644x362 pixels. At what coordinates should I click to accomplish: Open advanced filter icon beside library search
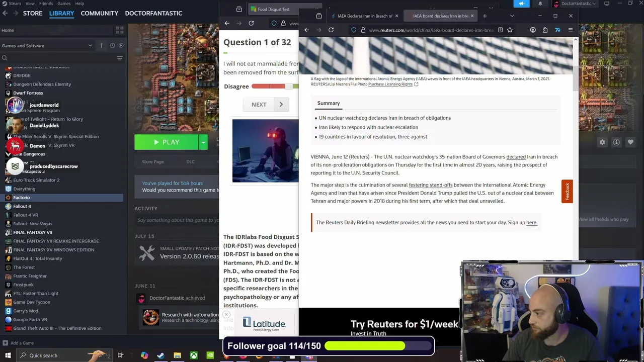tap(120, 58)
